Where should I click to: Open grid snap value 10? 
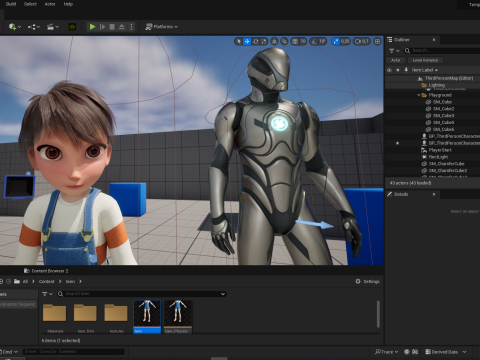pyautogui.click(x=303, y=41)
